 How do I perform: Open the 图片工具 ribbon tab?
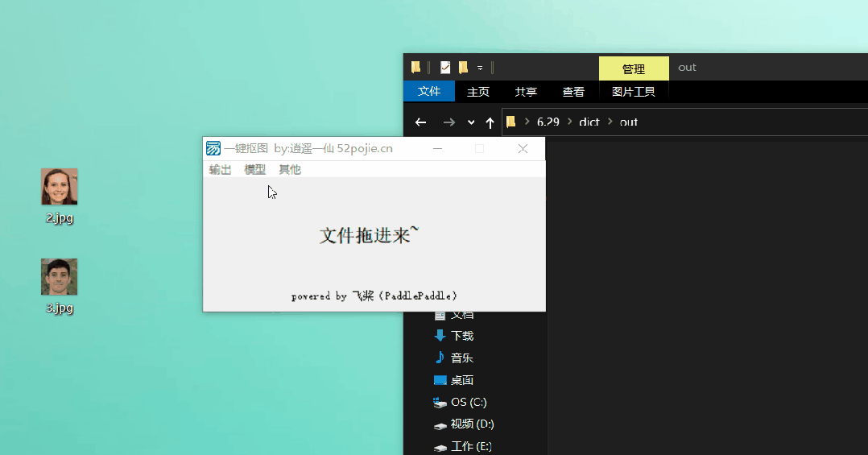(633, 92)
